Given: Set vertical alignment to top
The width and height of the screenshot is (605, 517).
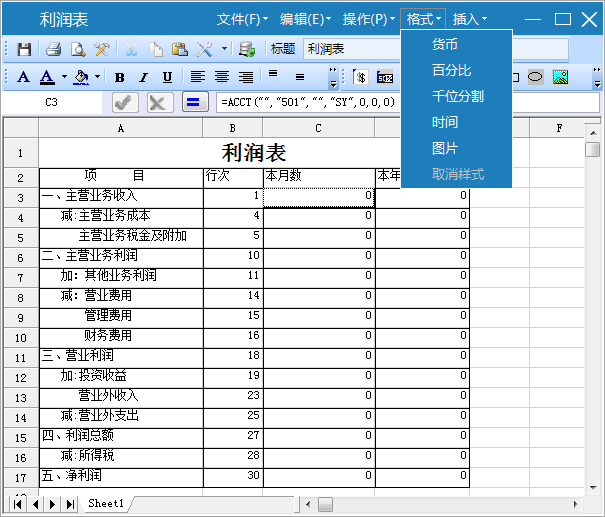Looking at the screenshot, I should click(273, 73).
